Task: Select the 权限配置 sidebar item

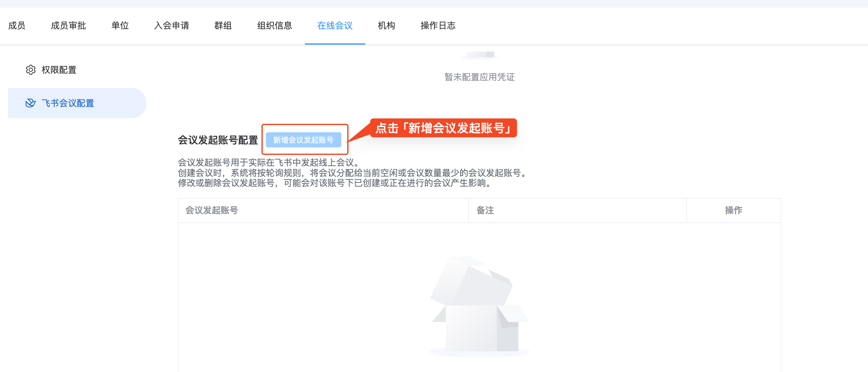Action: [59, 70]
